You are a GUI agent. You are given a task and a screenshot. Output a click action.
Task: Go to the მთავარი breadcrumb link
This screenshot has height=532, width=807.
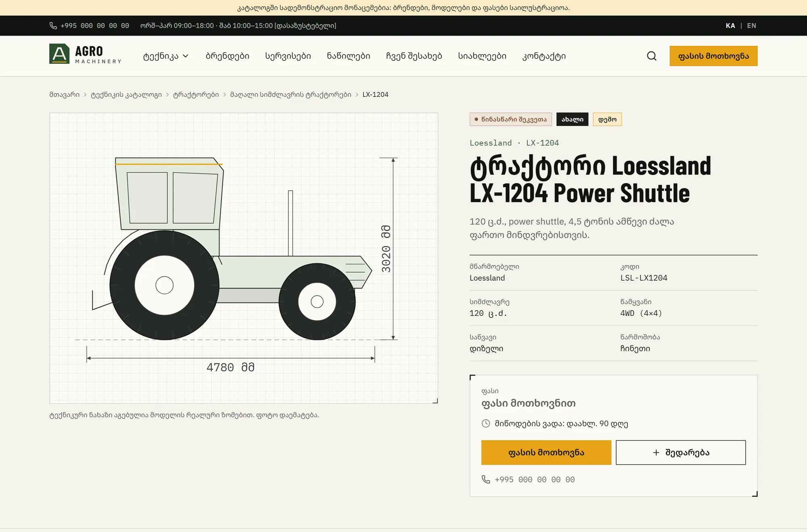pos(65,94)
